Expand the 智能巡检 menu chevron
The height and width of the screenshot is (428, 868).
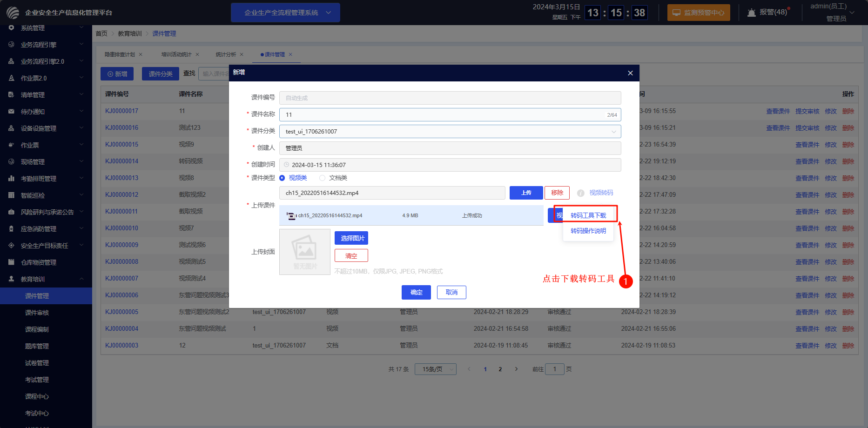pyautogui.click(x=81, y=195)
